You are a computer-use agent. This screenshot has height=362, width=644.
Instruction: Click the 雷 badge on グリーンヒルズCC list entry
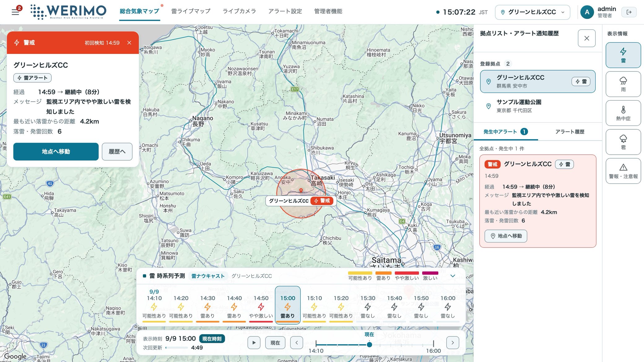pos(581,81)
